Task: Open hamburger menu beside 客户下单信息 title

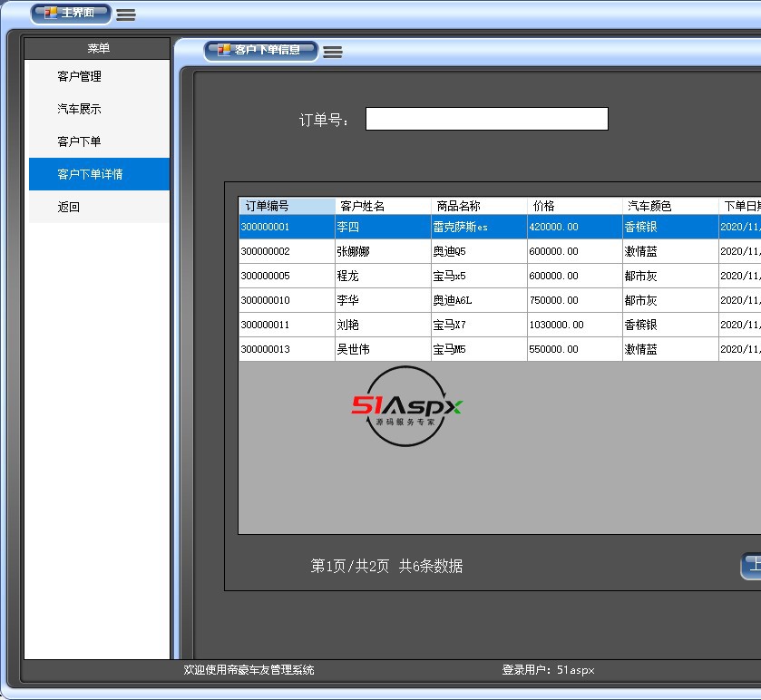Action: point(333,52)
